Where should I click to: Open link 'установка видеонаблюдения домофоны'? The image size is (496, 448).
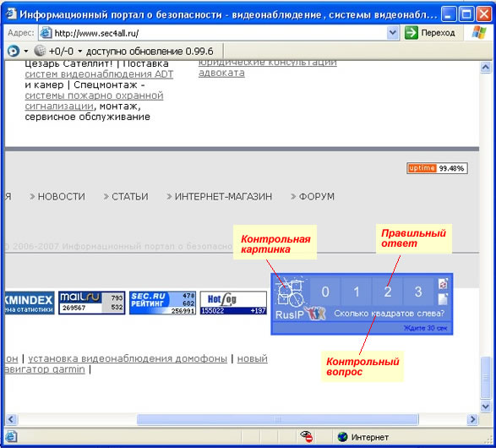pyautogui.click(x=128, y=358)
